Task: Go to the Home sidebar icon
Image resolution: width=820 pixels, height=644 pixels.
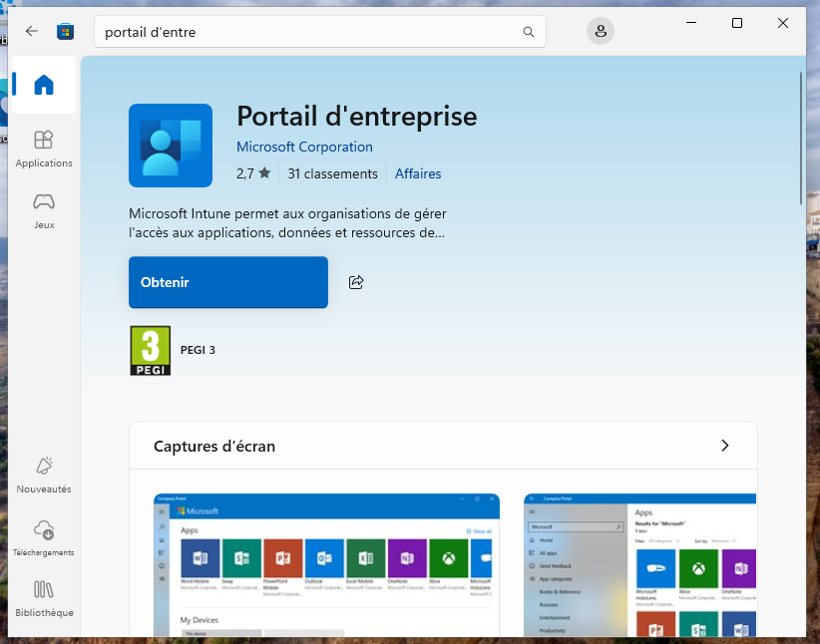Action: tap(44, 86)
